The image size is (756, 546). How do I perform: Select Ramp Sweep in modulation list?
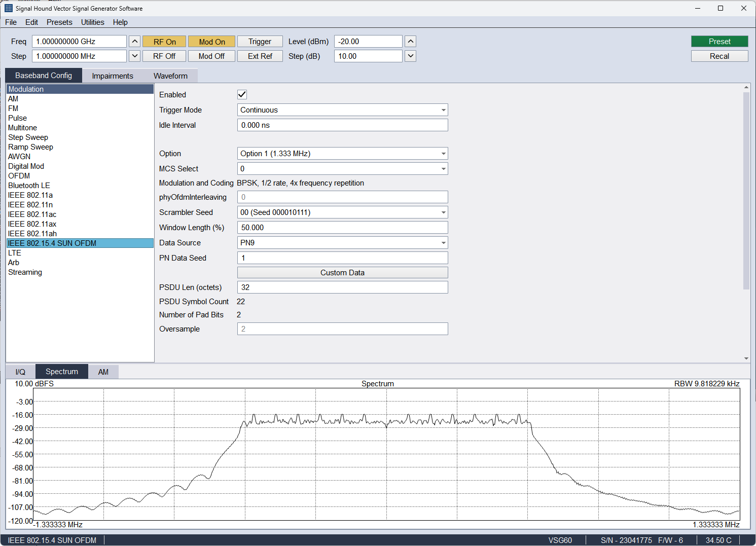(80, 147)
